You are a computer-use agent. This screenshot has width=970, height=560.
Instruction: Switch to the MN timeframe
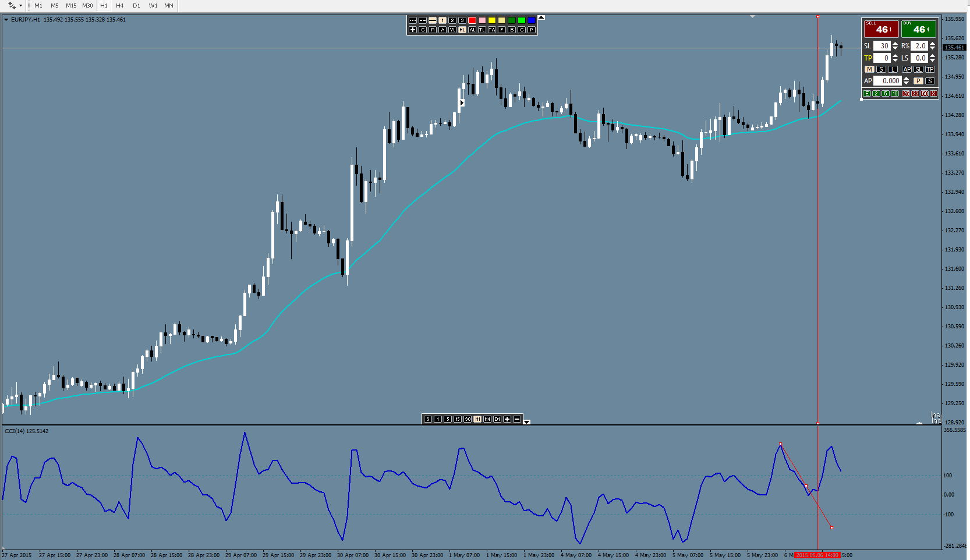(169, 6)
